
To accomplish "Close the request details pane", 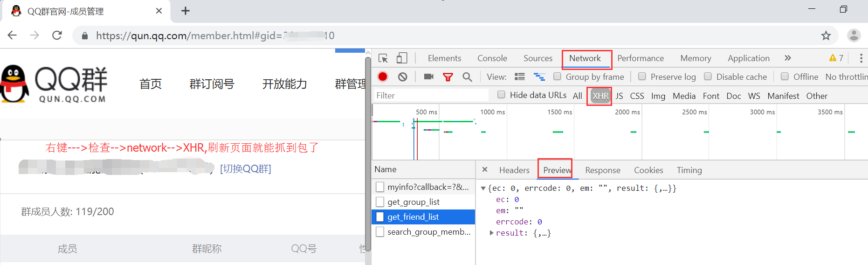I will (485, 169).
